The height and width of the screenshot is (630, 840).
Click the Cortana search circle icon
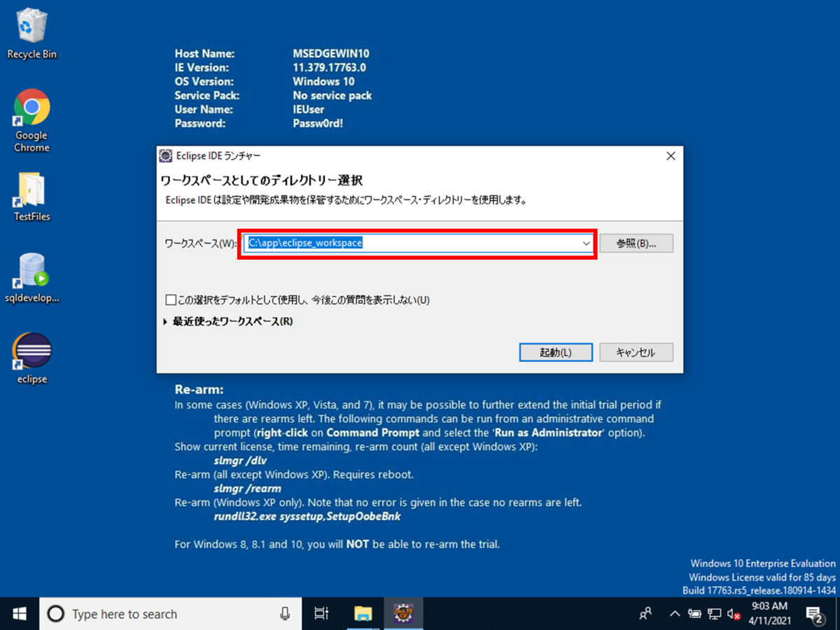click(55, 614)
